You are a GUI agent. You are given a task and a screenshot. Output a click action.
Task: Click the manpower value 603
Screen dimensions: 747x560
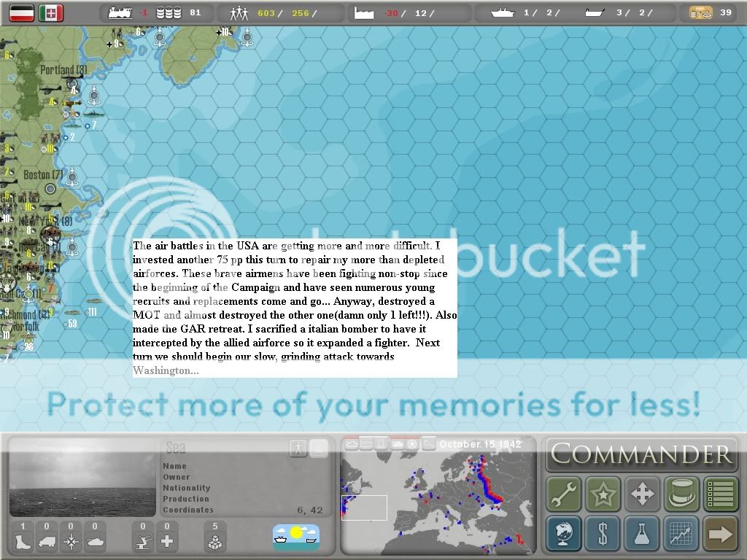coord(266,13)
